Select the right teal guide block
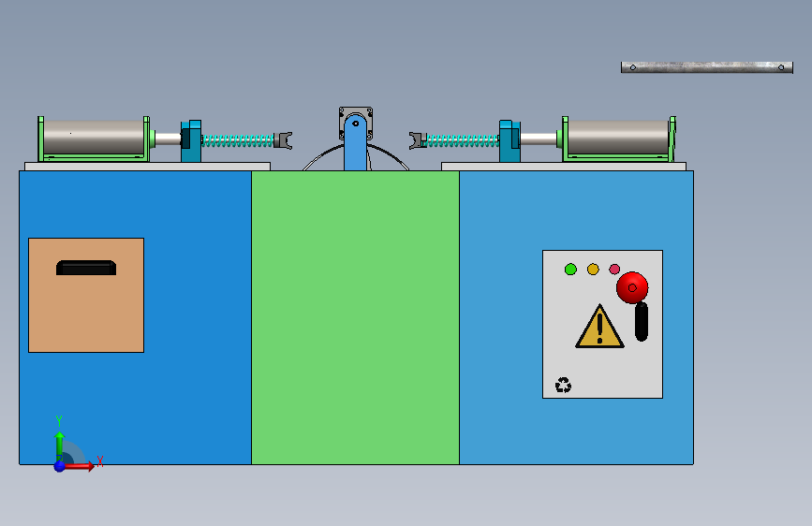The height and width of the screenshot is (526, 812). 509,140
